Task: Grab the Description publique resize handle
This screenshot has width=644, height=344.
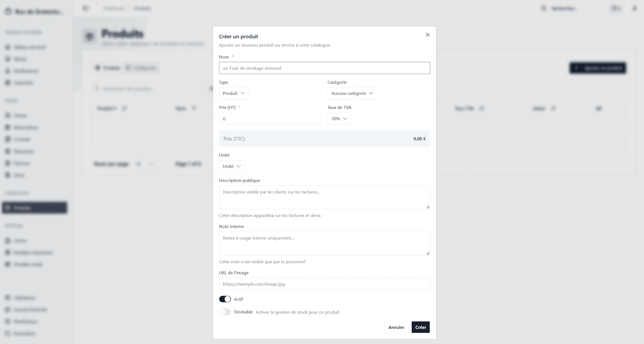Action: 428,207
